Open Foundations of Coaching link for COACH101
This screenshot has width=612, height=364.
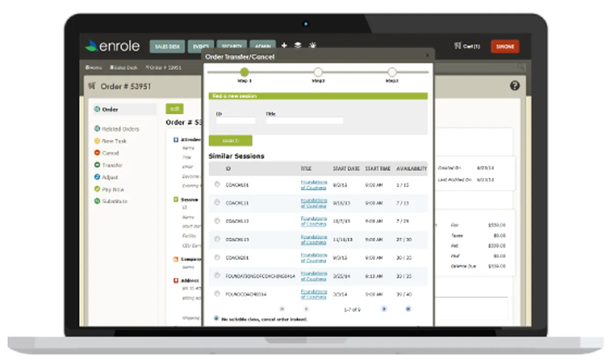(314, 184)
